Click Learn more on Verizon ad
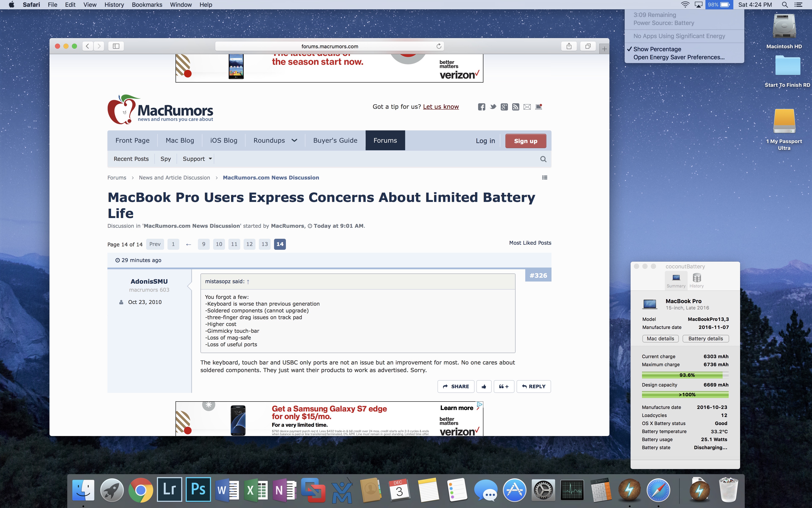This screenshot has width=812, height=508. pos(457,408)
